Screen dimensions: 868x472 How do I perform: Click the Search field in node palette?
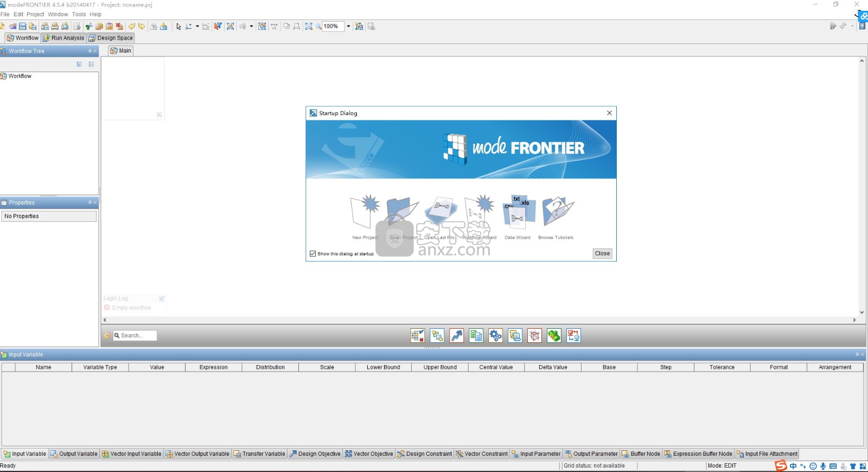coord(135,335)
